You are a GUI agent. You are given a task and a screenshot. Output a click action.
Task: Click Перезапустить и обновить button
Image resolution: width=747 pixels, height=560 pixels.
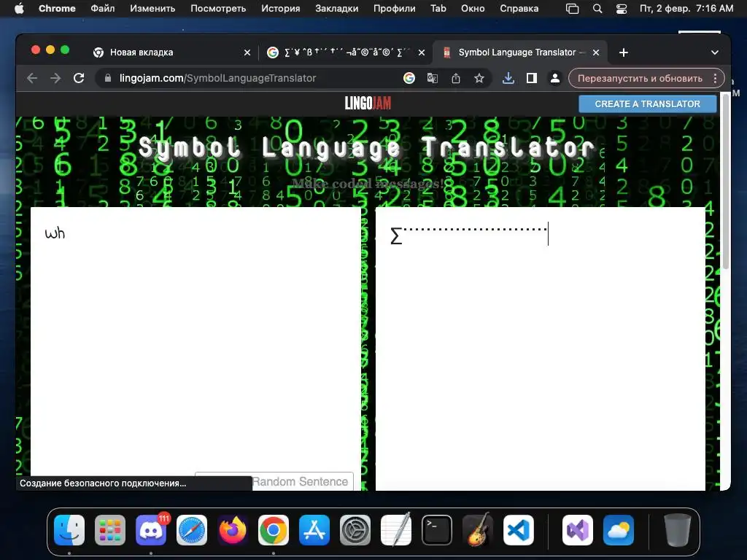pos(640,78)
